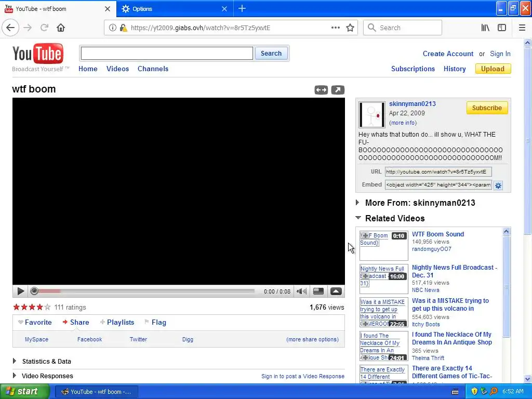Open the video in a pop-out window icon

coord(338,90)
